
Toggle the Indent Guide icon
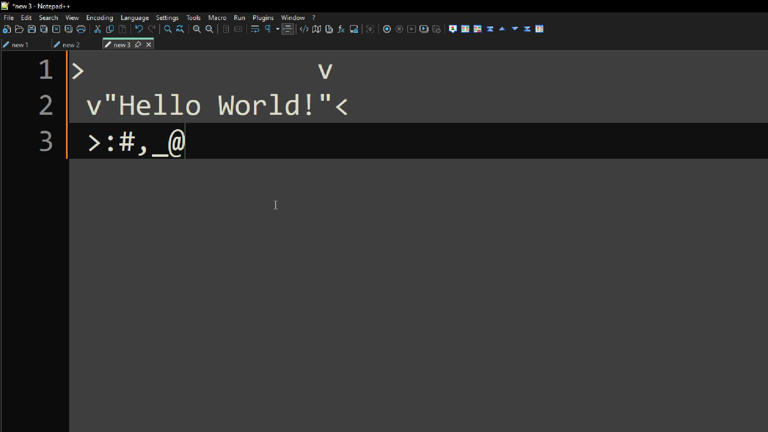pyautogui.click(x=288, y=29)
